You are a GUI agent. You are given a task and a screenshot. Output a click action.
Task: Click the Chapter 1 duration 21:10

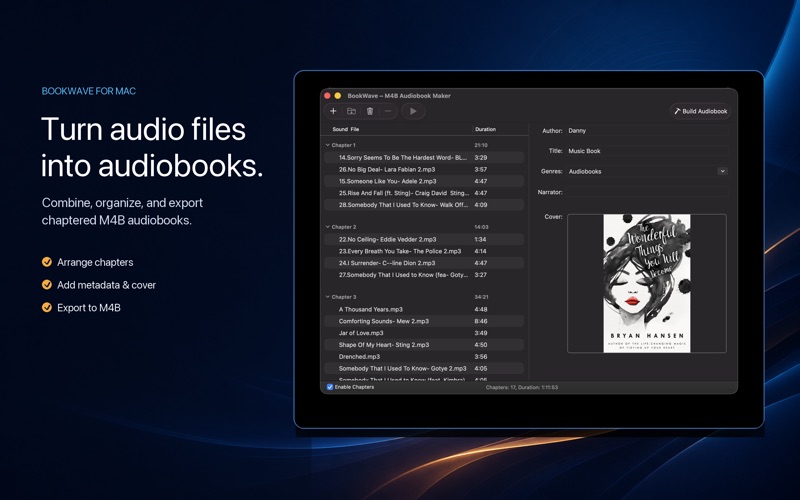coord(481,145)
